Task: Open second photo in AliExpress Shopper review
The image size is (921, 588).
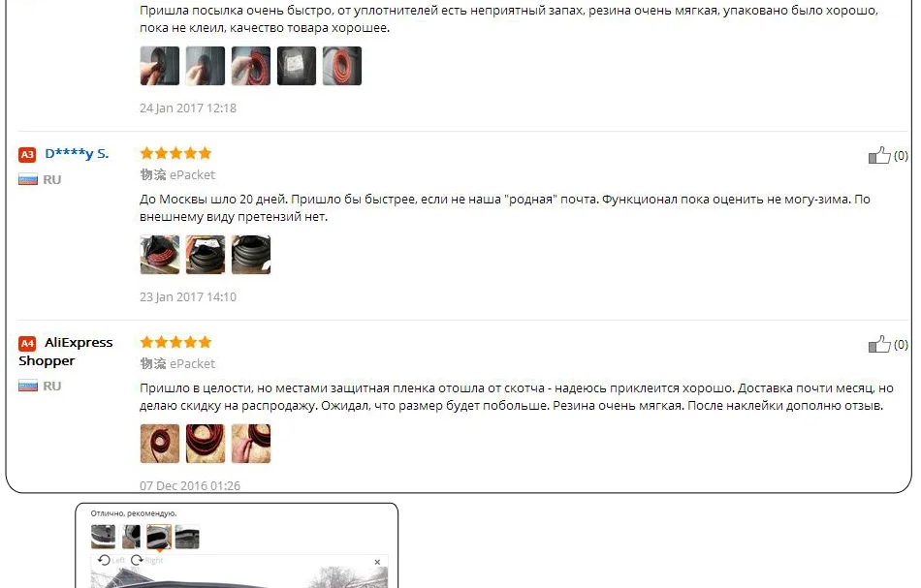Action: [206, 444]
